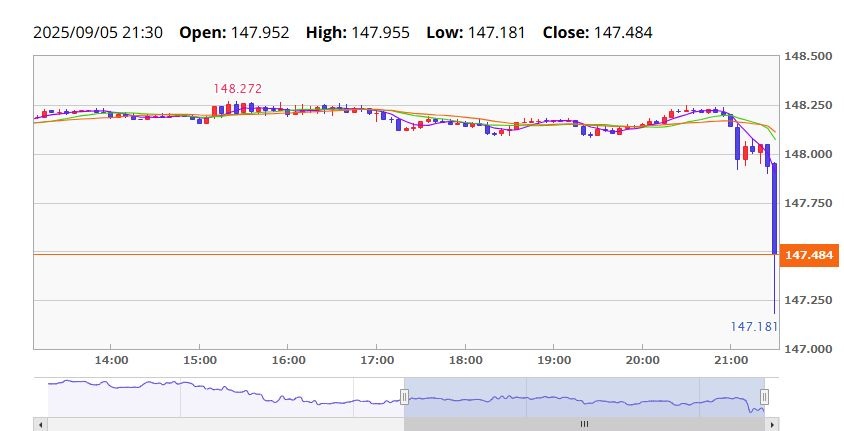Click the Close: 147.484 header value
844x431 pixels.
pos(597,32)
